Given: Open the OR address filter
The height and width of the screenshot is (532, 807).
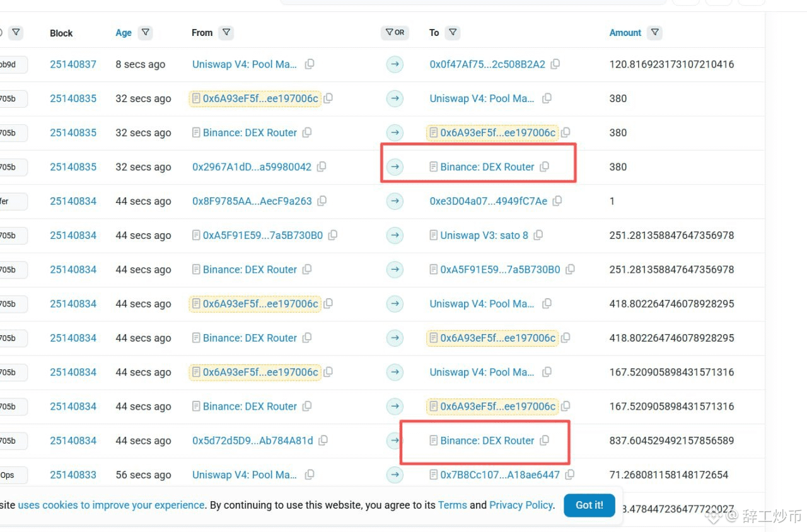Looking at the screenshot, I should [395, 33].
